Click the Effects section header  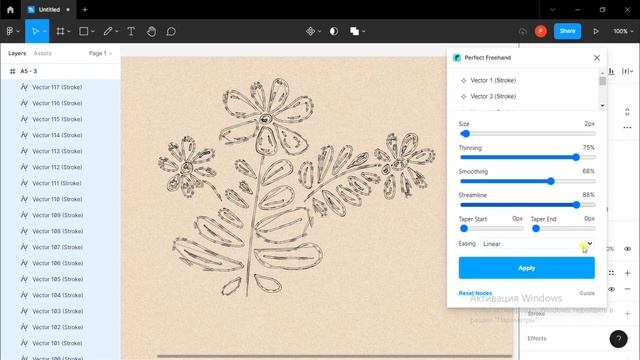(x=537, y=338)
